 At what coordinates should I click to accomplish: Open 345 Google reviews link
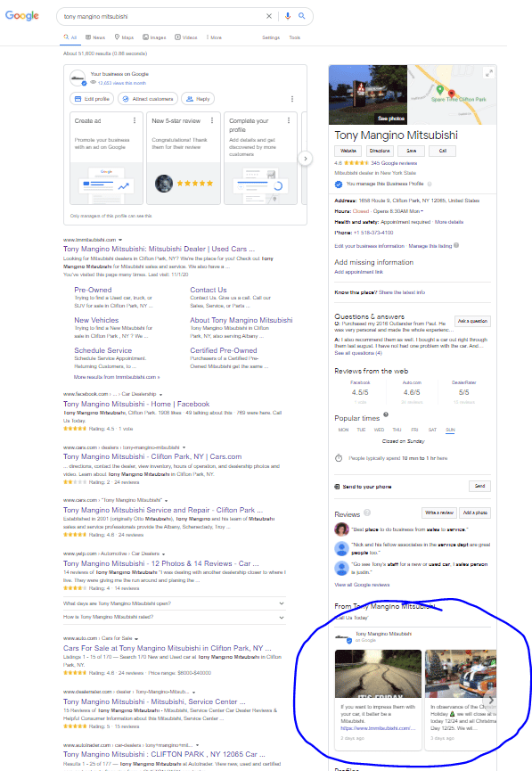pos(394,163)
